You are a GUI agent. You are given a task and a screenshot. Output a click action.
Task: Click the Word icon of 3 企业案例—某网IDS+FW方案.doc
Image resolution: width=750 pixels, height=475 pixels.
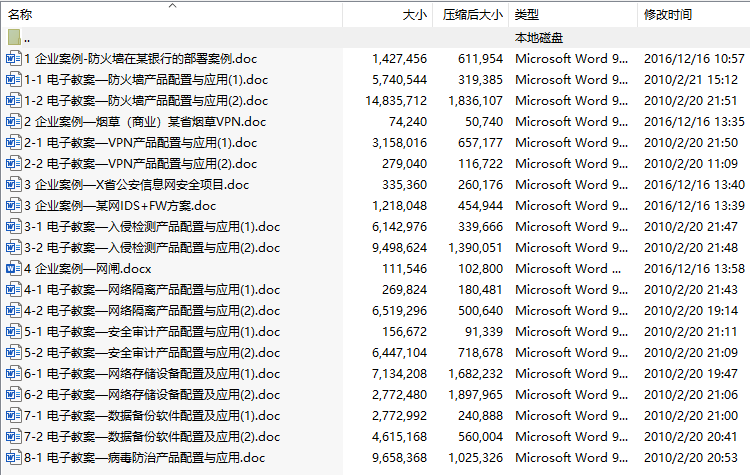[13, 206]
